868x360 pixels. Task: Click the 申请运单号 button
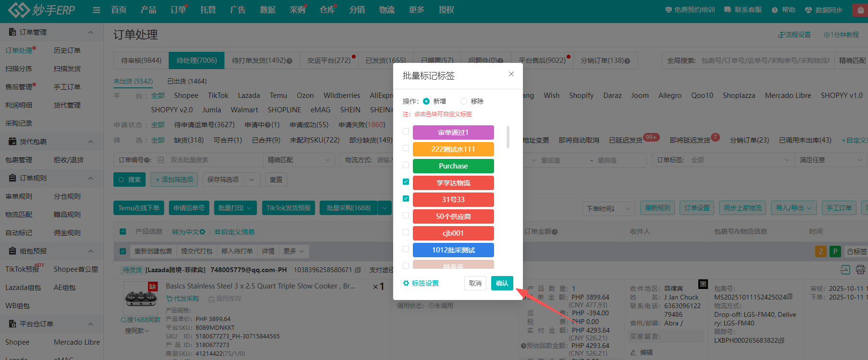[189, 208]
